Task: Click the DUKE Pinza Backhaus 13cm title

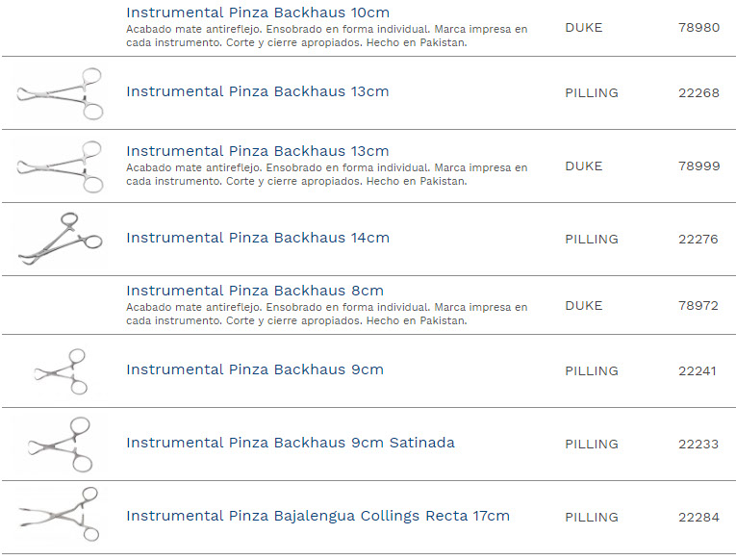Action: (258, 151)
